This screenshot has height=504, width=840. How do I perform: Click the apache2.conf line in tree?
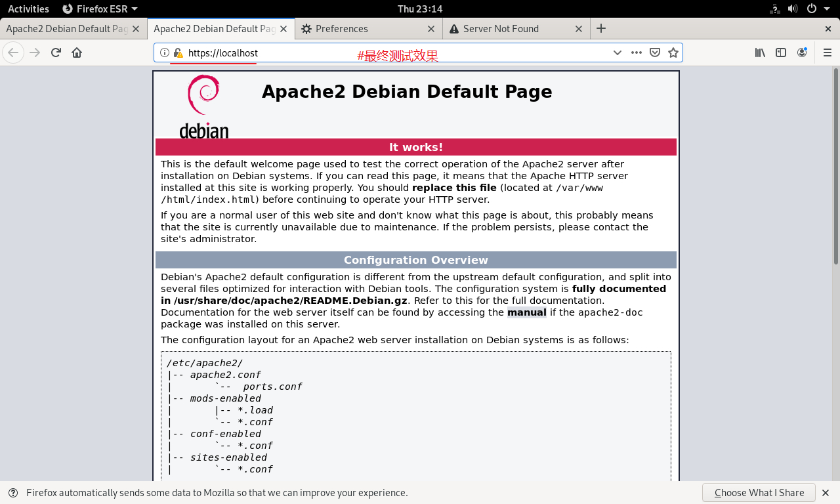click(x=225, y=375)
